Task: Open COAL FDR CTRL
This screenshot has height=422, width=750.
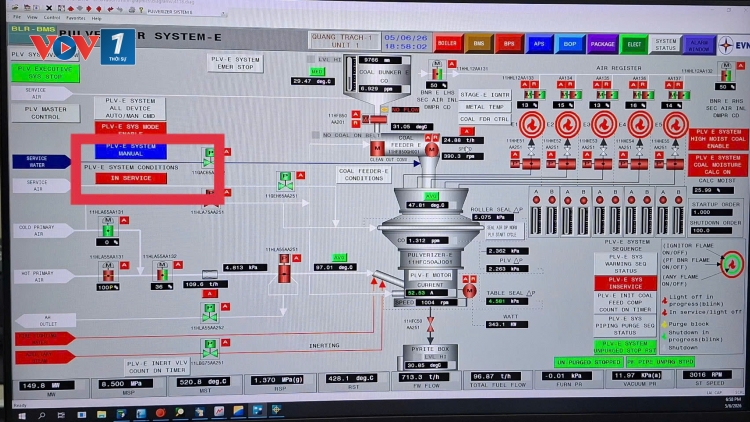Action: (x=485, y=119)
